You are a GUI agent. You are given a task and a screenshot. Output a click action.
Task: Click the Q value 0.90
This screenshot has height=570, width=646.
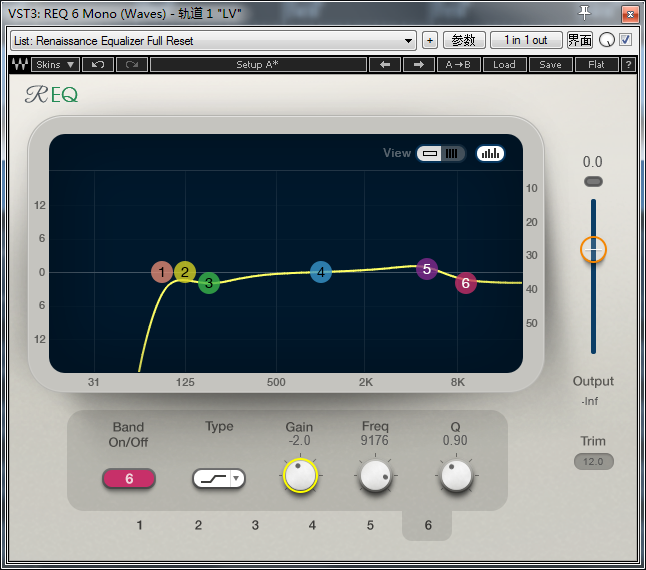455,440
